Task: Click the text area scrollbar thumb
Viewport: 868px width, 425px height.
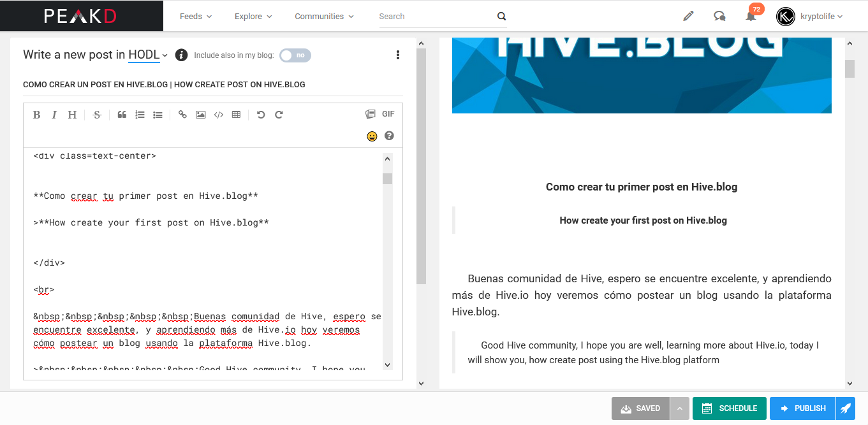Action: pyautogui.click(x=388, y=178)
